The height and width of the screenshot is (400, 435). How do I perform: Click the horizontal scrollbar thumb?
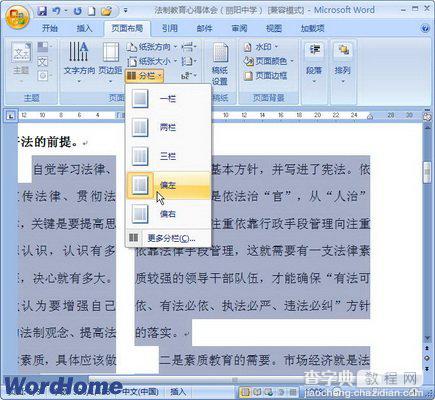point(235,380)
